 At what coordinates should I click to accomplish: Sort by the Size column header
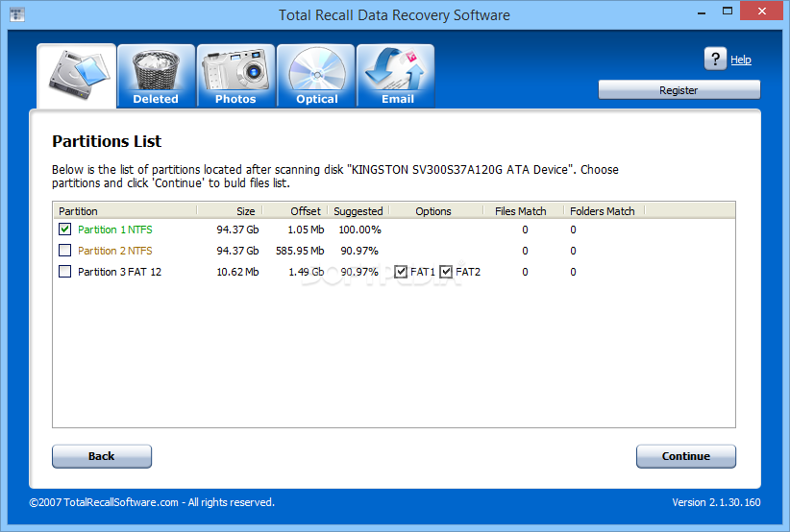230,211
